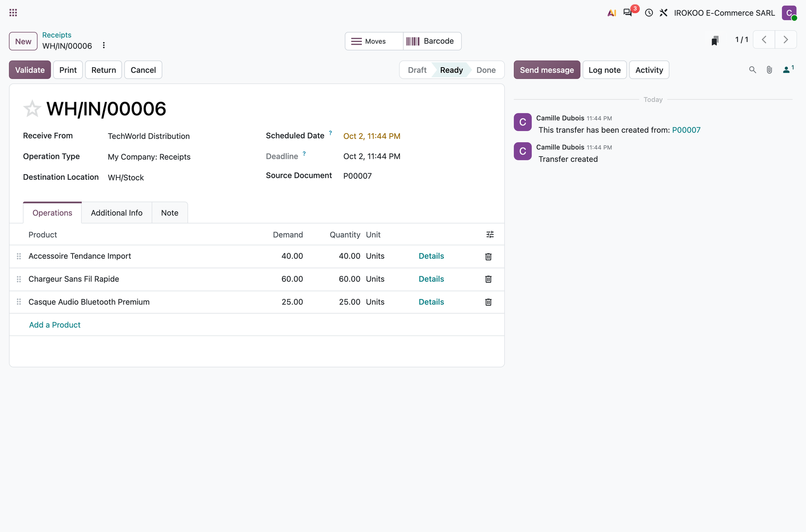Switch to the Additional Info tab

(x=117, y=213)
